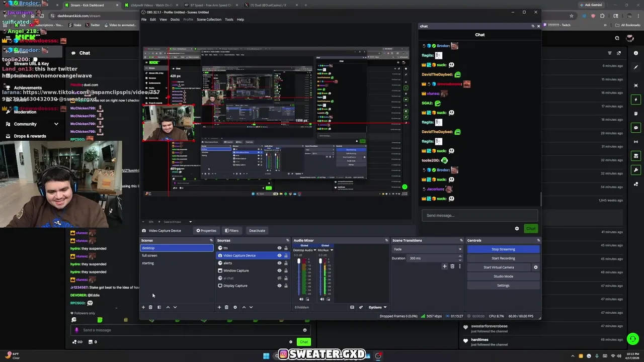This screenshot has width=644, height=362.
Task: Delete selected source with Sources trash icon
Action: [x=226, y=307]
